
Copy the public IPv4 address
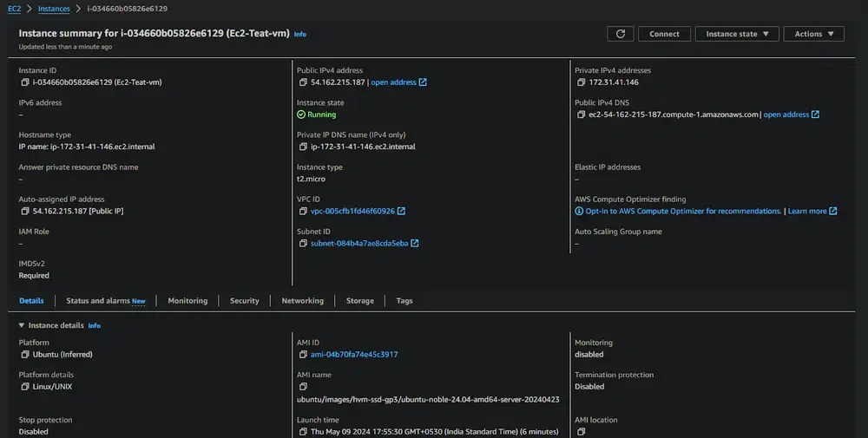[303, 82]
